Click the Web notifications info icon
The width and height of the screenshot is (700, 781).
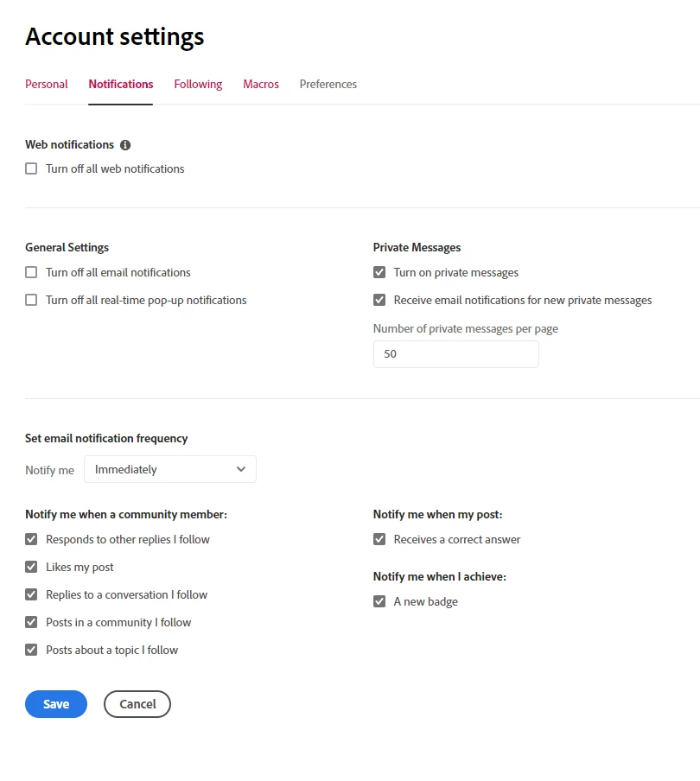click(x=125, y=145)
